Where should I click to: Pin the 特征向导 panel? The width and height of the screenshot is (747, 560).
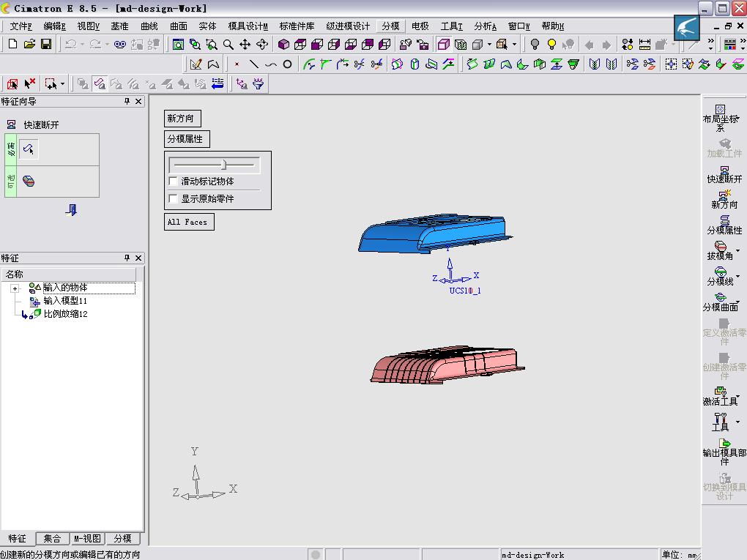point(127,102)
